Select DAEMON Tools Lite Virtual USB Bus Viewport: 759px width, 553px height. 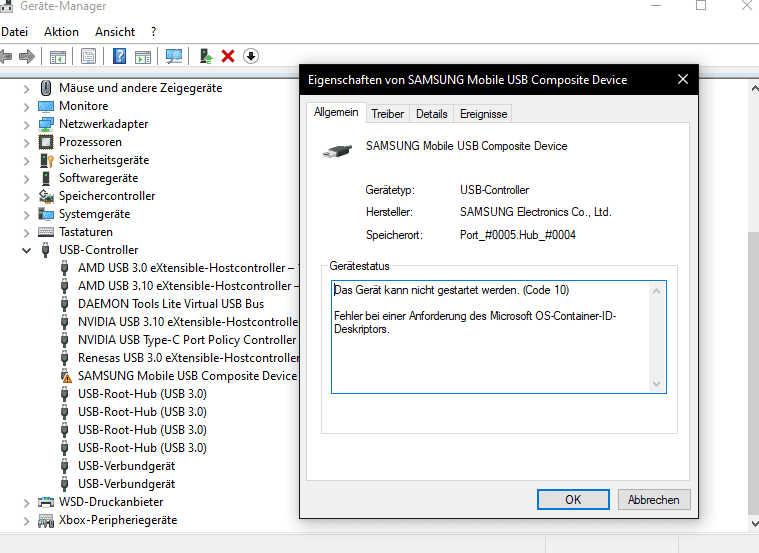click(x=171, y=304)
